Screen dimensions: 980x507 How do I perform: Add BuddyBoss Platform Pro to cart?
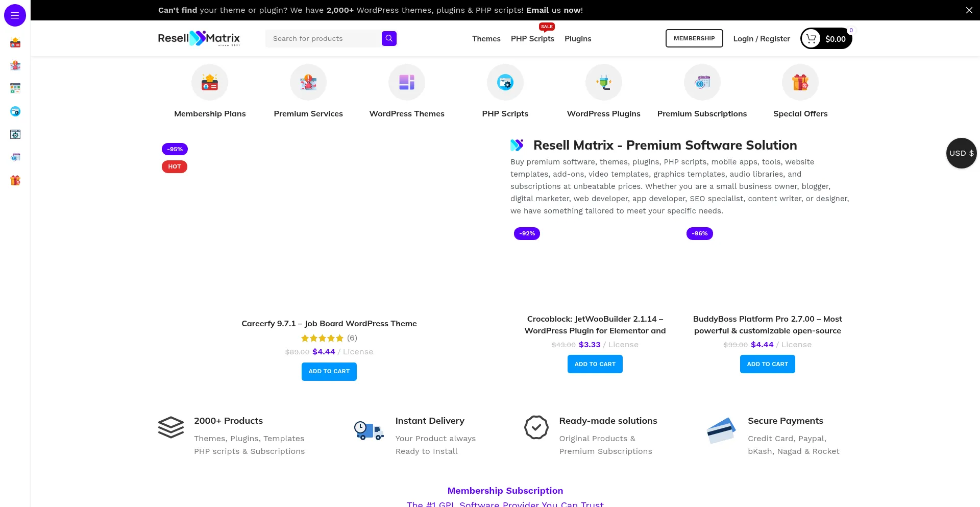click(x=767, y=364)
